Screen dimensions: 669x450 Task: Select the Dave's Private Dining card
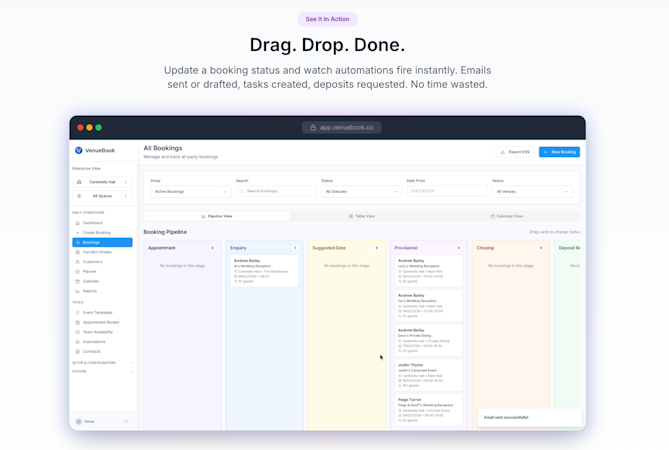point(428,340)
